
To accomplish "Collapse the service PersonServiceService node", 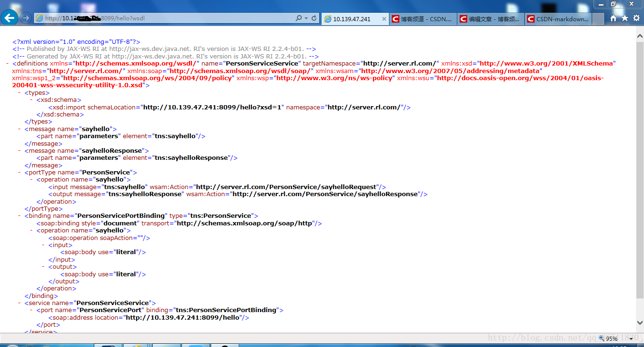I will 19,303.
